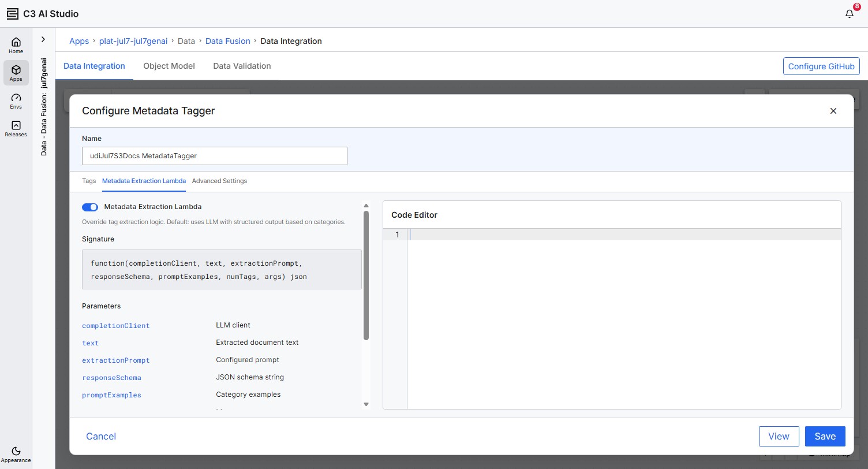The height and width of the screenshot is (469, 868).
Task: Close the Configure Metadata Tagger dialog
Action: tap(833, 111)
